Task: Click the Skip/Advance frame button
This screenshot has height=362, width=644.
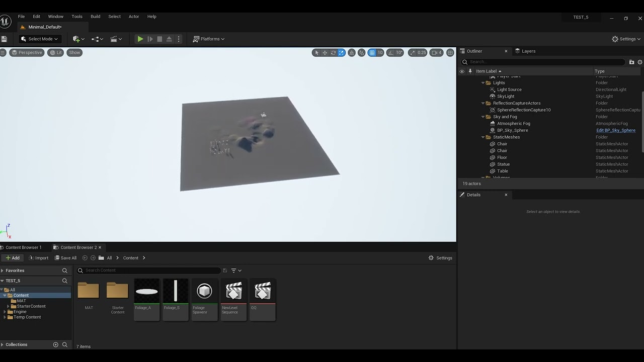Action: click(x=150, y=39)
